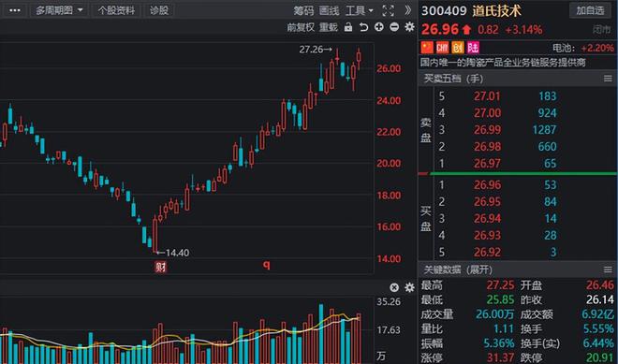Click the 换手 value 5.55%
Viewport: 618px width, 364px height.
tap(598, 329)
